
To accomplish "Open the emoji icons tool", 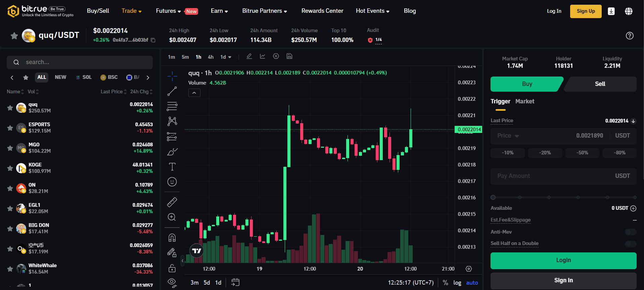I will tap(172, 182).
